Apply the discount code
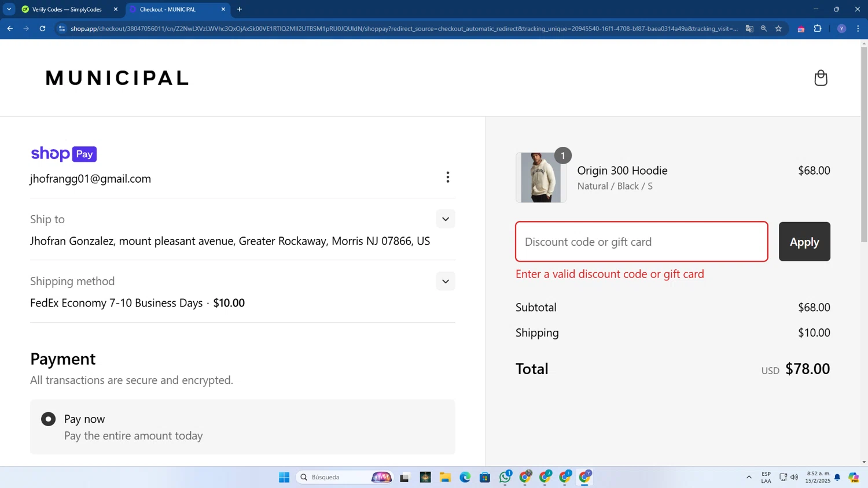 tap(804, 242)
